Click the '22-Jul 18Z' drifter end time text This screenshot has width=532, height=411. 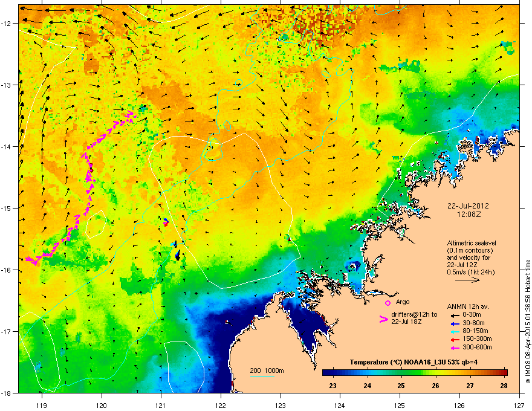(406, 322)
